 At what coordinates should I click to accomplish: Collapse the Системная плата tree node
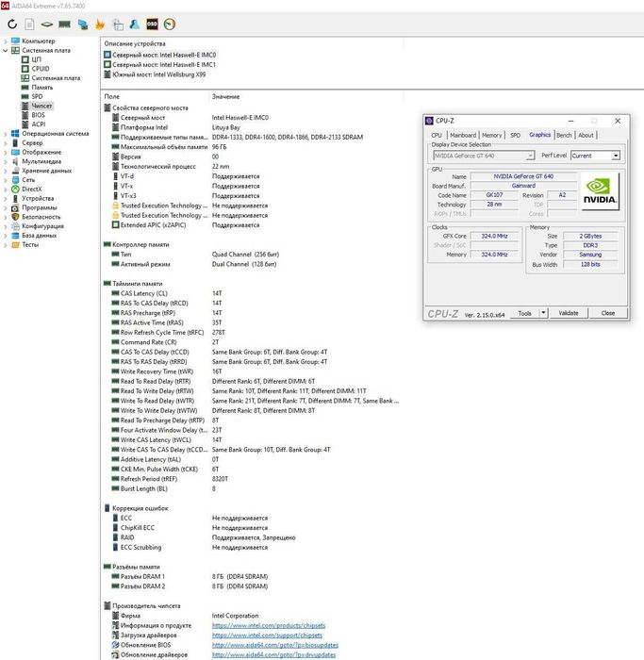[5, 50]
